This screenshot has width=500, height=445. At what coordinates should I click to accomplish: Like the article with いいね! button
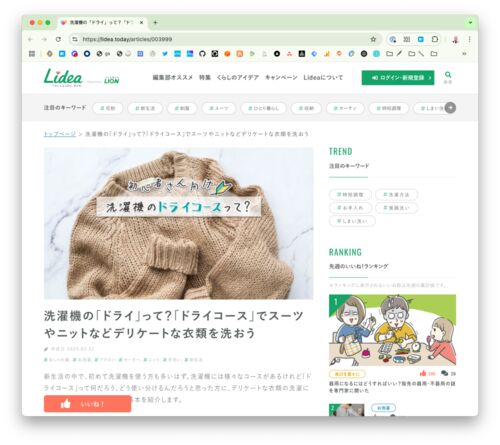click(87, 404)
